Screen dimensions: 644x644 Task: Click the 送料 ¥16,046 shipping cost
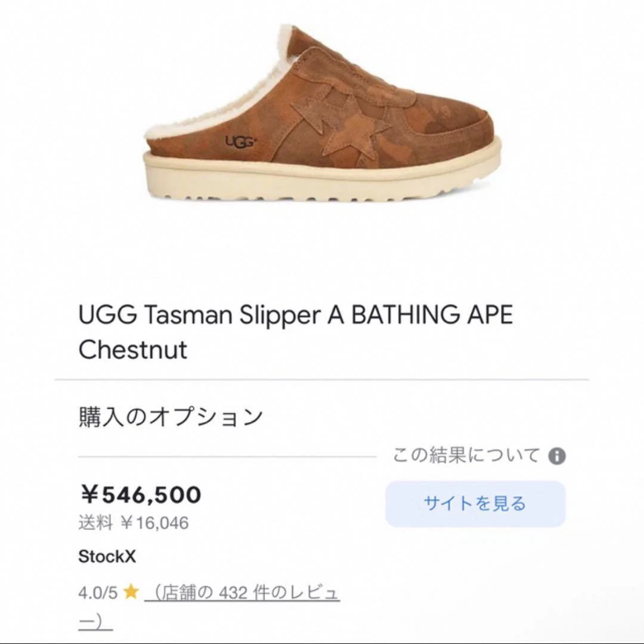point(134,523)
